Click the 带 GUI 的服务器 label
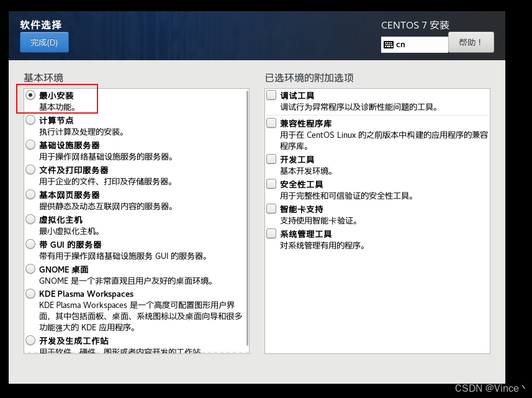The image size is (532, 398). 70,245
